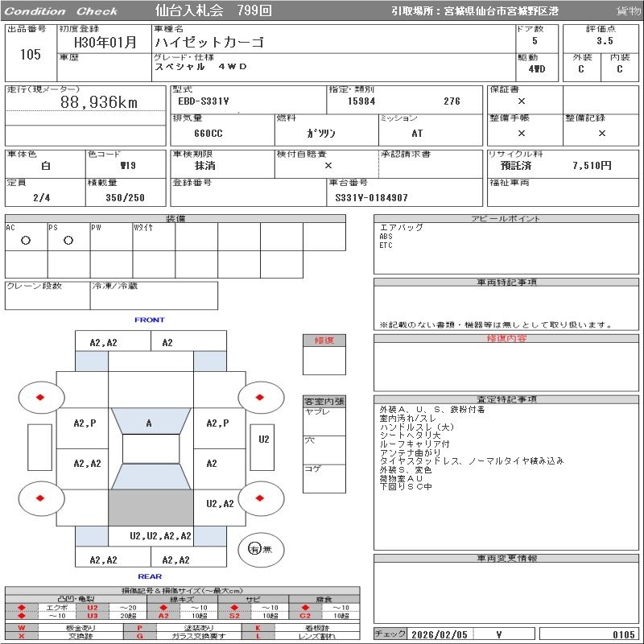Click the rear-left wheel red diamond marker
This screenshot has width=644, height=644.
(40, 498)
